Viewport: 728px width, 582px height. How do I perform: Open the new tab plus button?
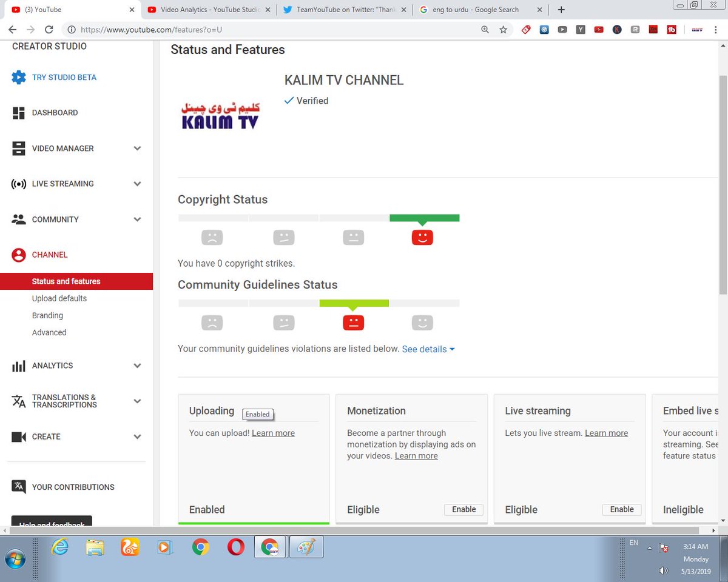561,10
